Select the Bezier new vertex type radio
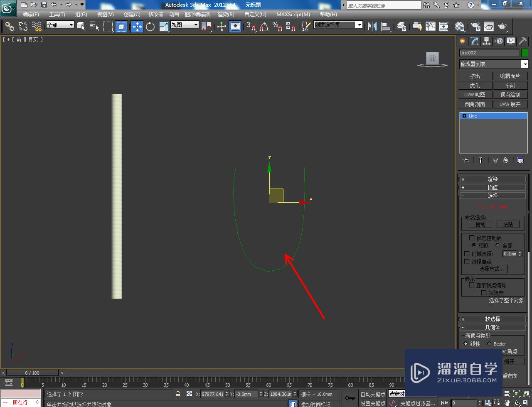 [489, 344]
